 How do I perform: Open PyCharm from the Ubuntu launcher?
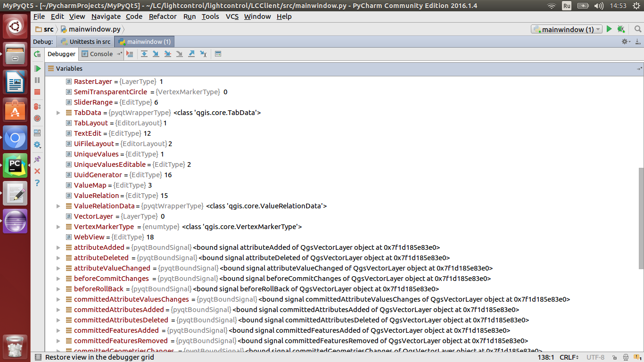pos(15,165)
